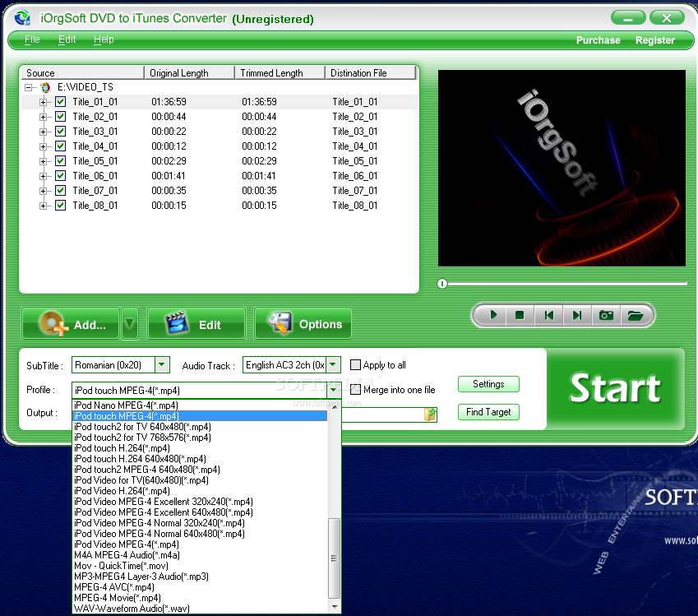Image resolution: width=698 pixels, height=616 pixels.
Task: Uncheck the Title_08_01 checkbox
Action: (x=61, y=206)
